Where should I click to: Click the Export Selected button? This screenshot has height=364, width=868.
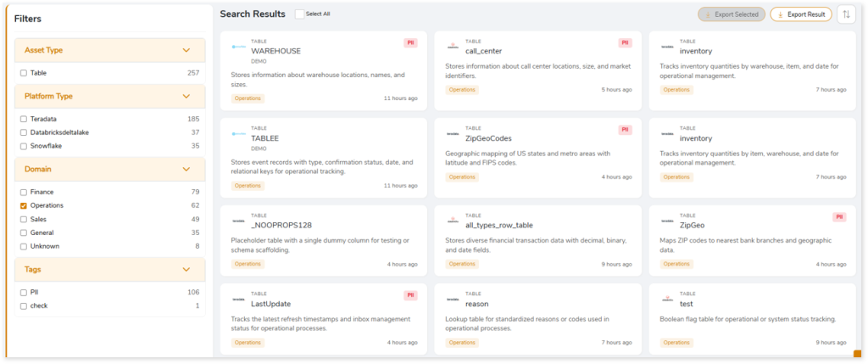pos(731,14)
